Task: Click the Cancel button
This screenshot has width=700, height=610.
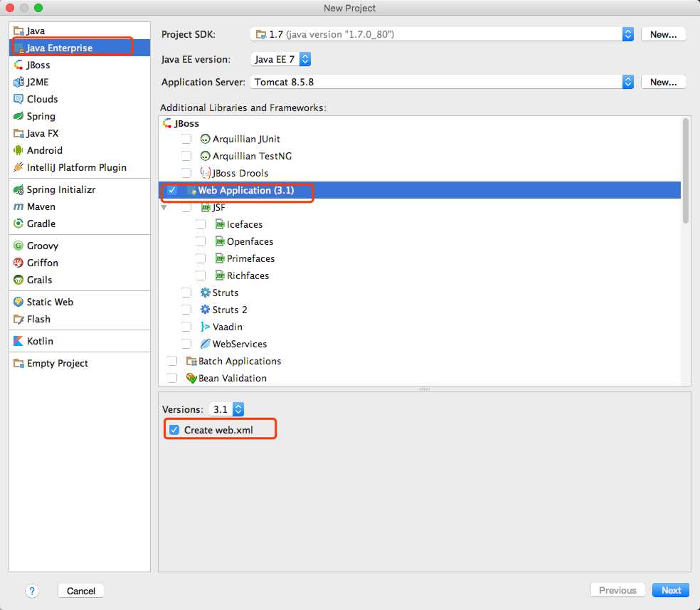Action: (81, 591)
